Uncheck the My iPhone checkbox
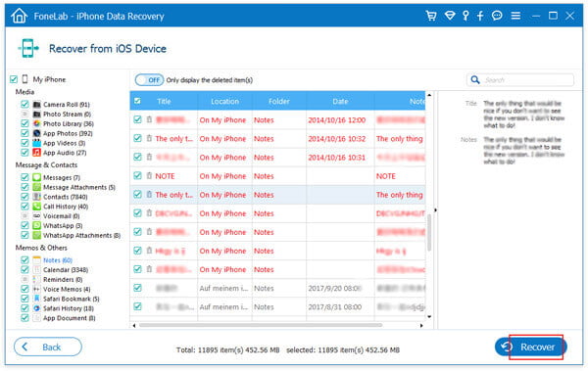 point(14,79)
